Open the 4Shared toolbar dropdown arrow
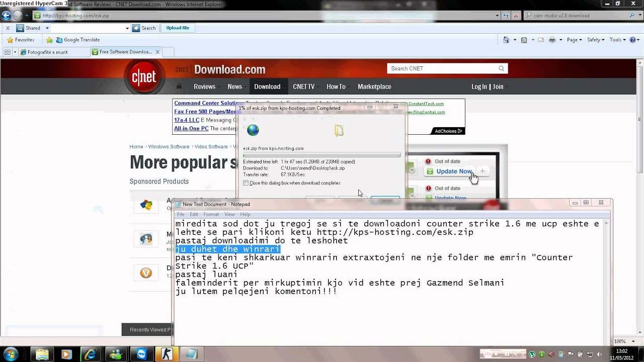This screenshot has width=644, height=362. 47,28
